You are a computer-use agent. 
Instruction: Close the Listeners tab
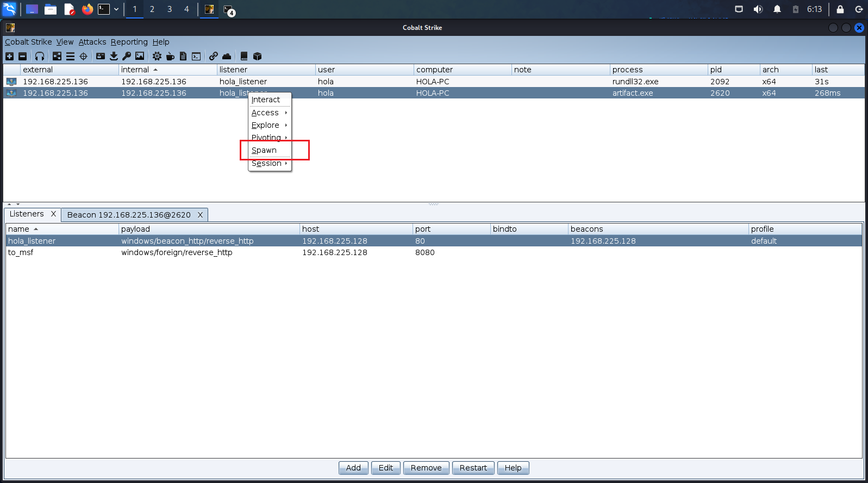(53, 214)
